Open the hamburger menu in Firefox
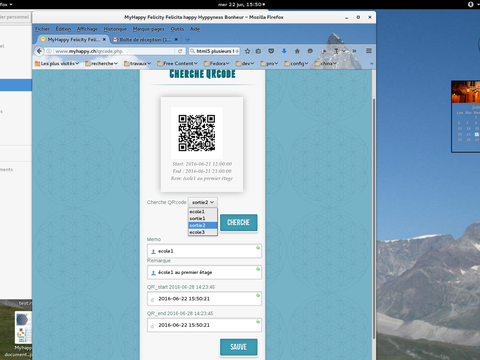The height and width of the screenshot is (360, 480). 369,51
